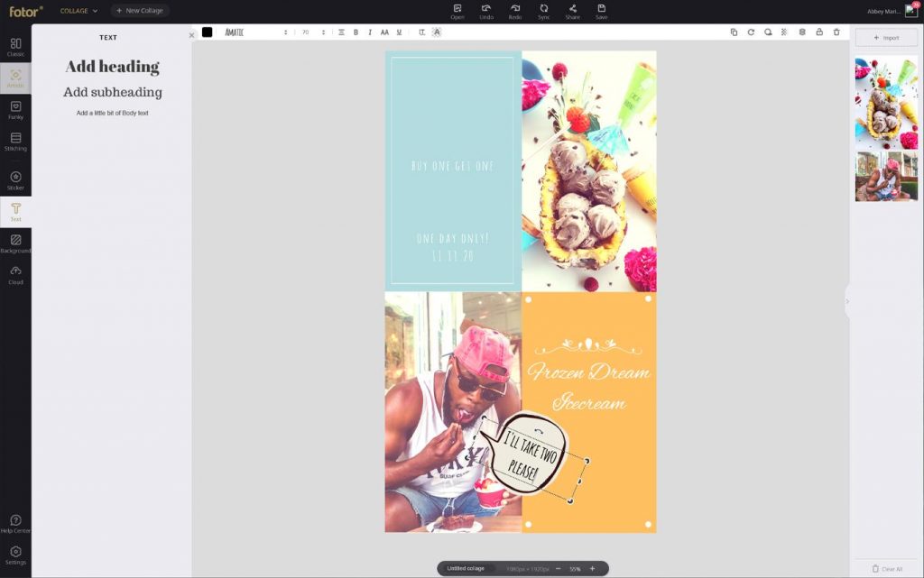Click the rotate icon in text toolbar
The image size is (924, 578).
[751, 32]
